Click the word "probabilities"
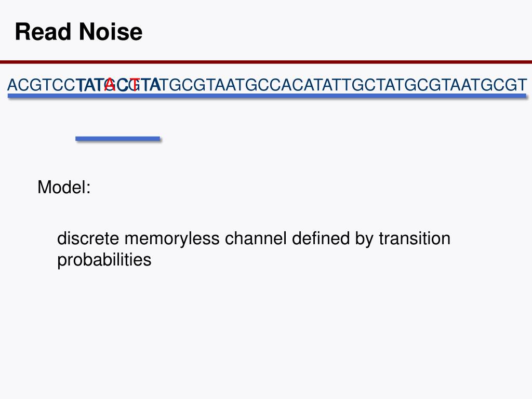Image resolution: width=532 pixels, height=399 pixels. 104,260
